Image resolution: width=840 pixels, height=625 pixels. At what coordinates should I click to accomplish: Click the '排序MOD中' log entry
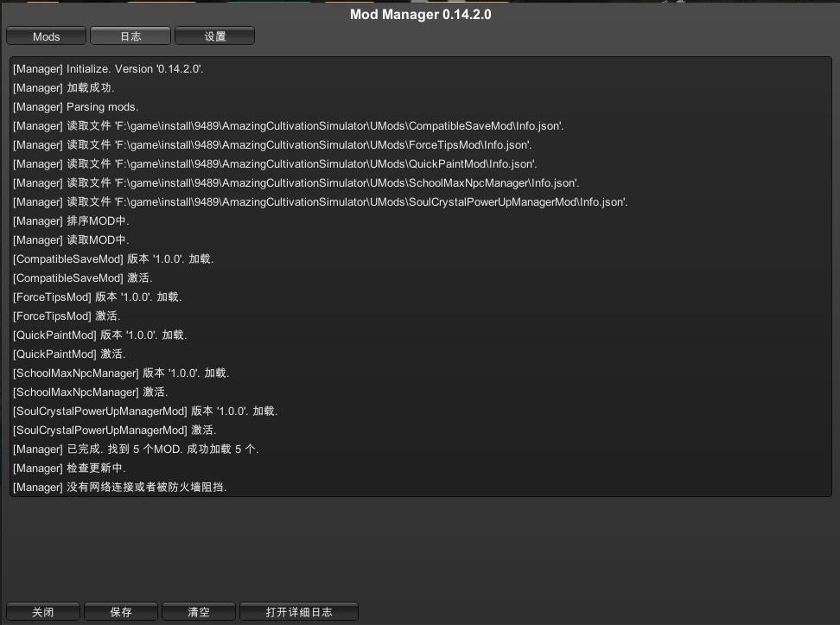pyautogui.click(x=71, y=220)
